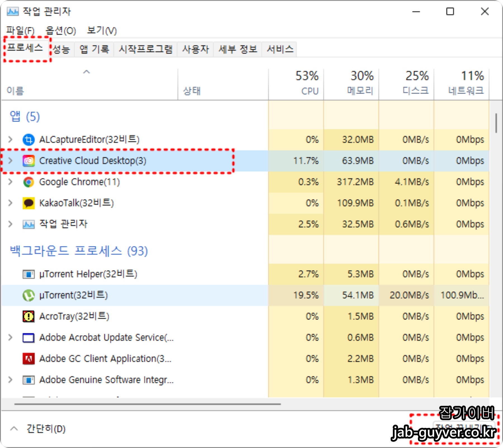
Task: Click the AcroTray warning icon
Action: (x=29, y=317)
